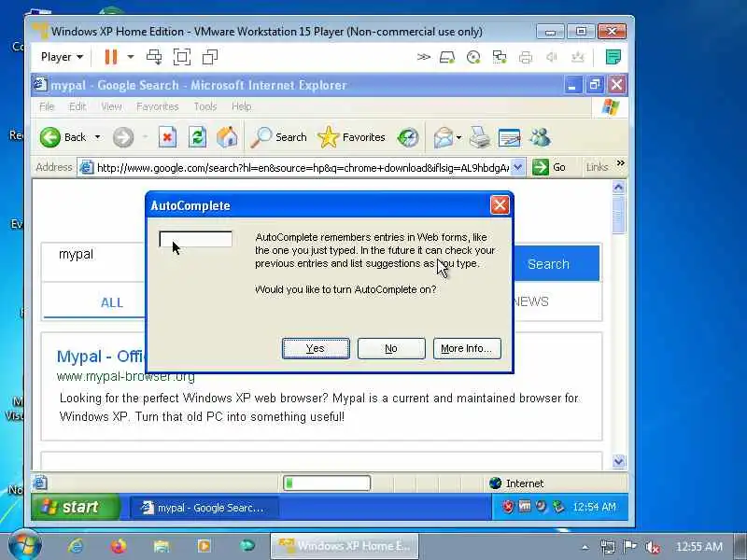
Task: Click the Edit page icon in IE toolbar
Action: tap(509, 137)
